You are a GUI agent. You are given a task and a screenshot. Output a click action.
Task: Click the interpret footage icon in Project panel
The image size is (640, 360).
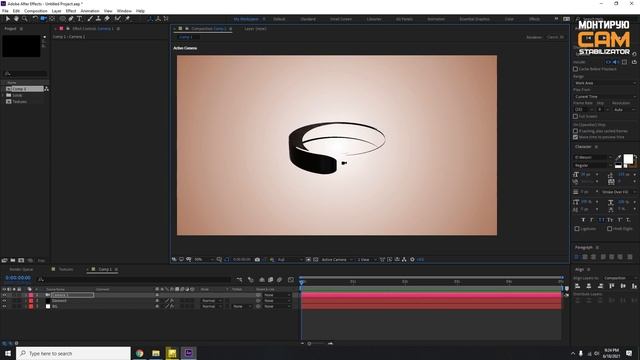coord(4,260)
